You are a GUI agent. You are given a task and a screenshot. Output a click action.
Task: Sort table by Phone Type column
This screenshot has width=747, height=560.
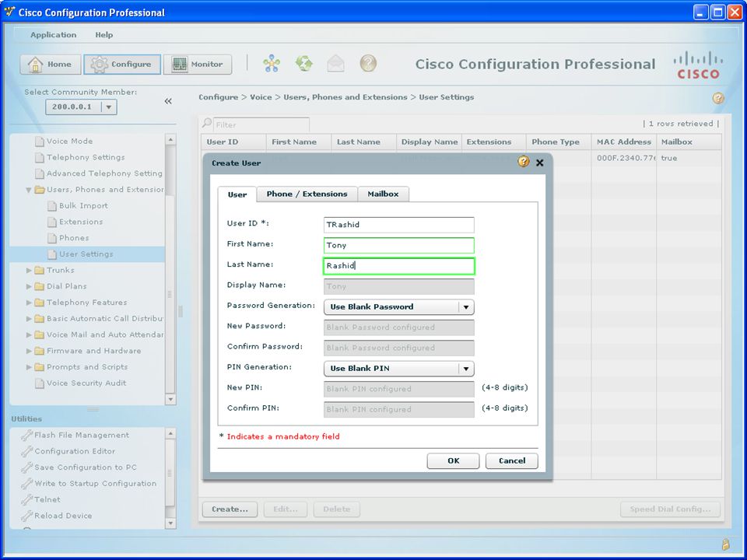click(559, 142)
